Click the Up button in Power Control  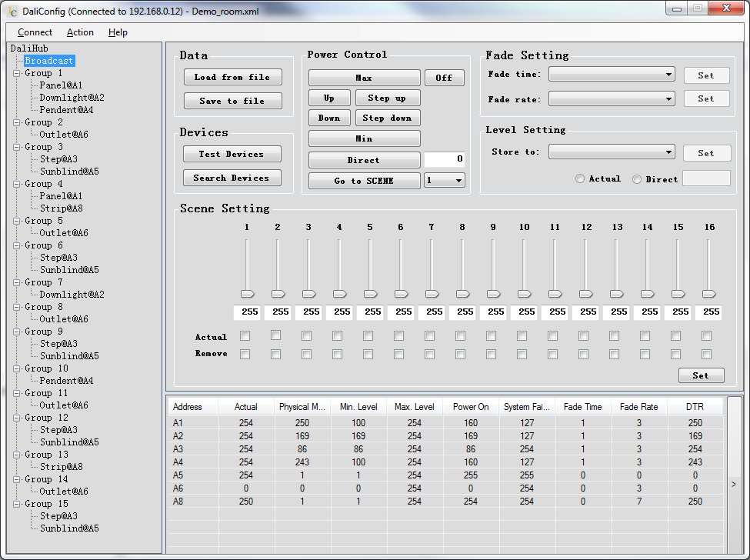[329, 98]
